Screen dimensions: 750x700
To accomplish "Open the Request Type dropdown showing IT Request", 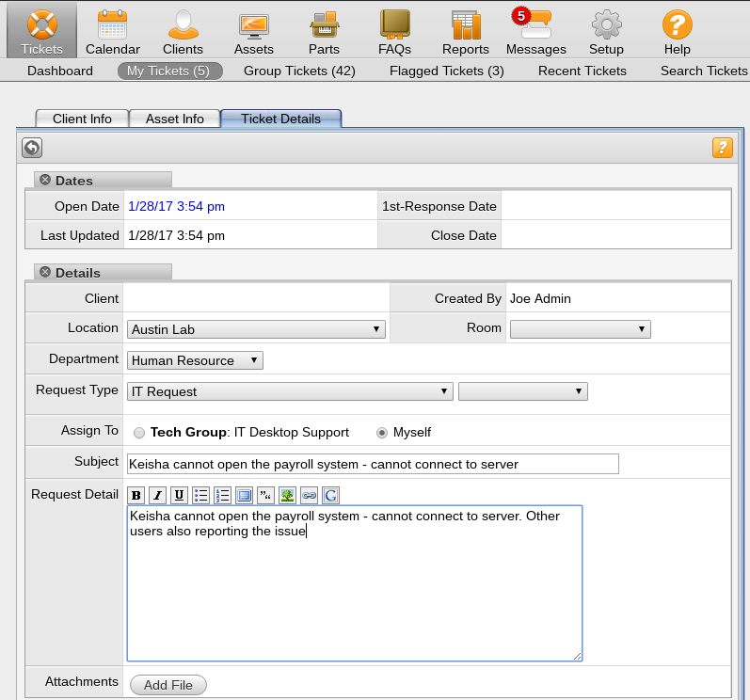I will pyautogui.click(x=290, y=391).
